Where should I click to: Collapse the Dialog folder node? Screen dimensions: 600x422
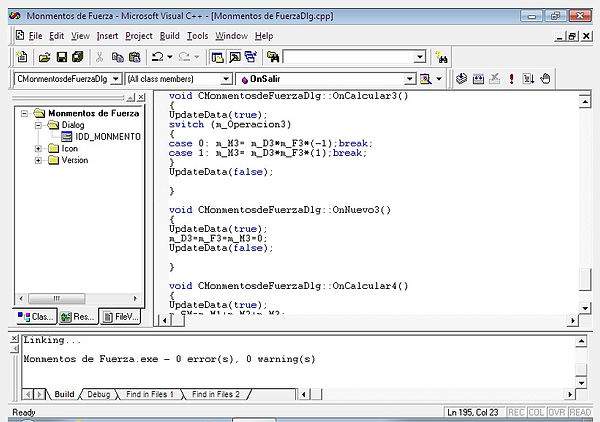[x=38, y=125]
